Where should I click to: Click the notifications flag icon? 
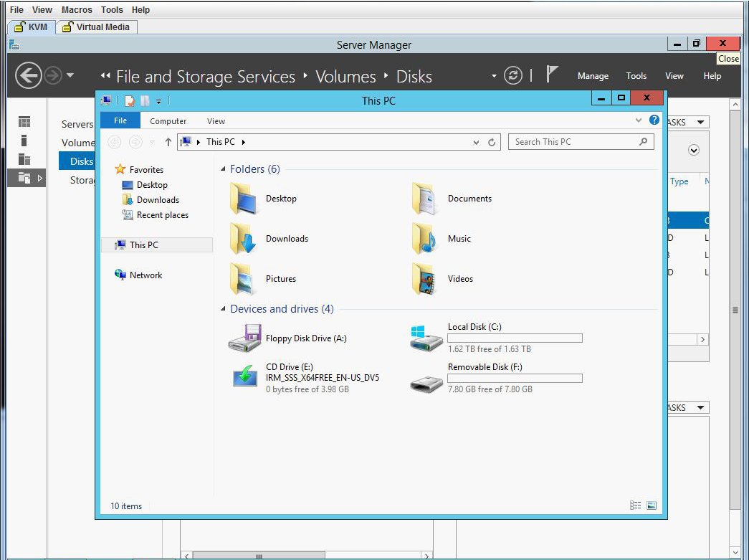click(552, 75)
